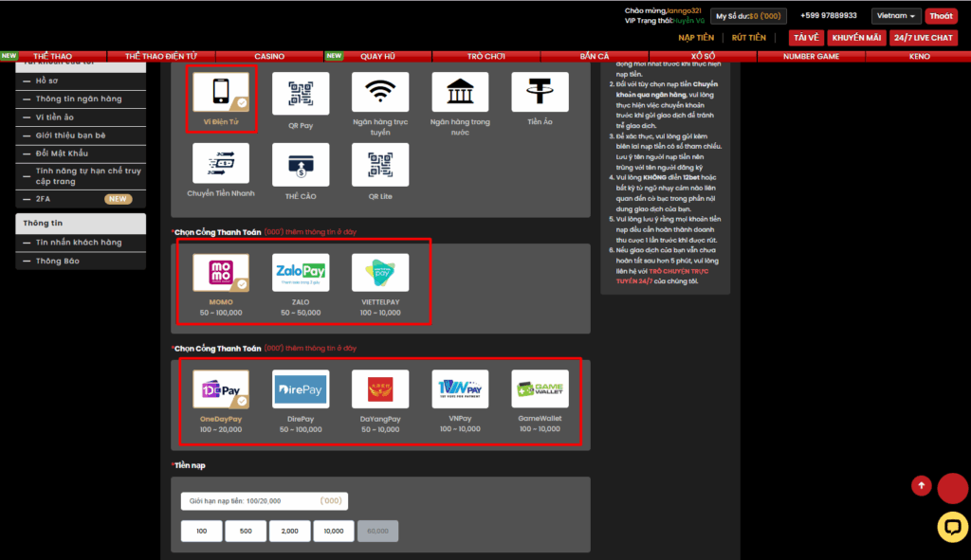Select the Tiền Ảo crypto icon
This screenshot has width=971, height=560.
point(540,92)
